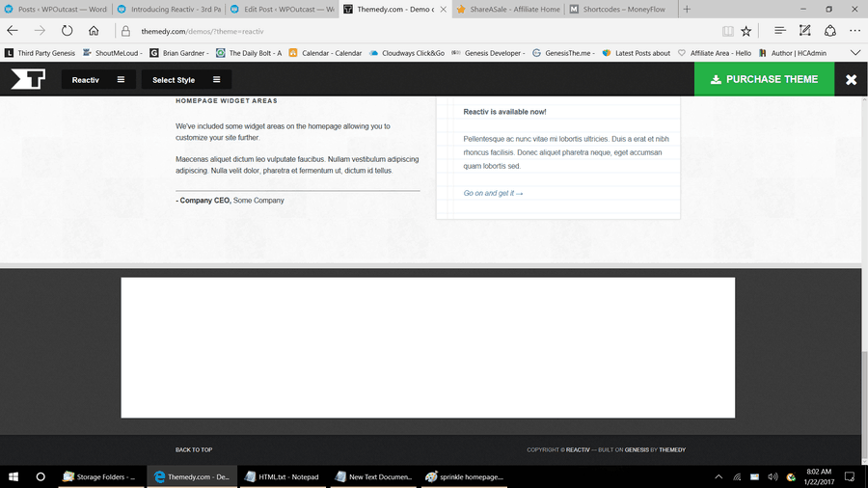Click the site lock icon in address bar

125,32
